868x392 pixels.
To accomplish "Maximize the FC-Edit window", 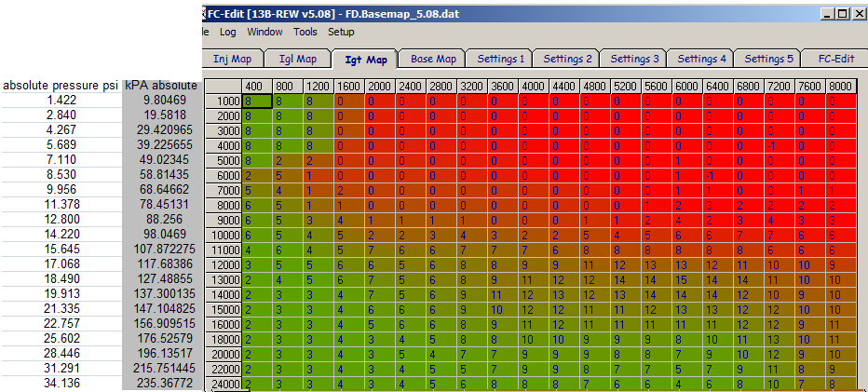I will pos(843,14).
